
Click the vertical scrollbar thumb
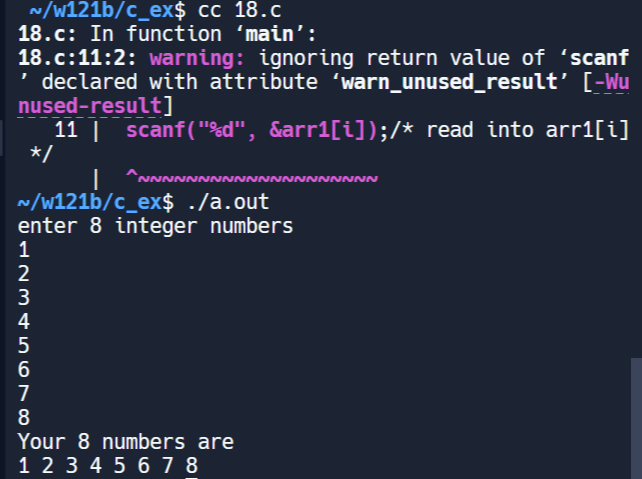[636, 418]
